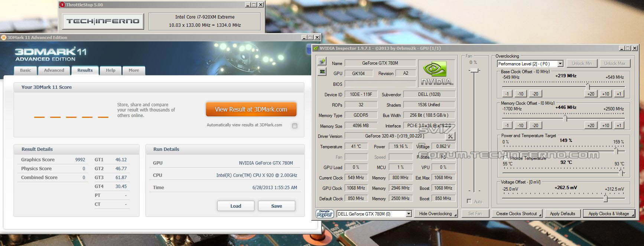This screenshot has width=644, height=246.
Task: Click the Save button in Run Details
Action: click(277, 206)
